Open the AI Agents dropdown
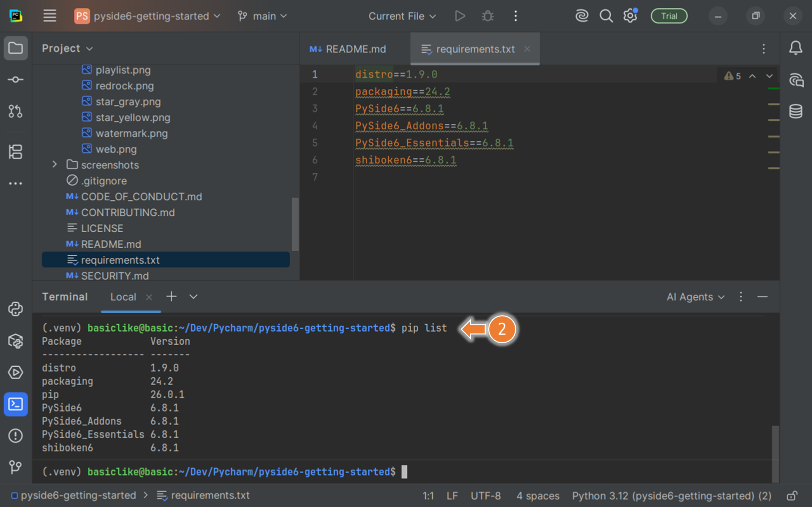 [696, 297]
